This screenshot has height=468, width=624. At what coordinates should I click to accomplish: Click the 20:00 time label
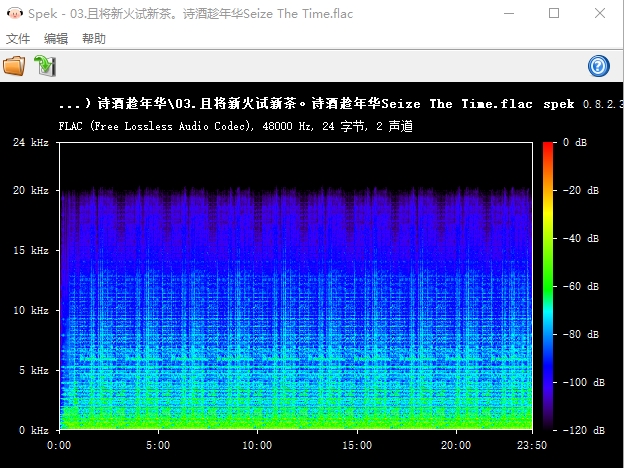coord(456,445)
